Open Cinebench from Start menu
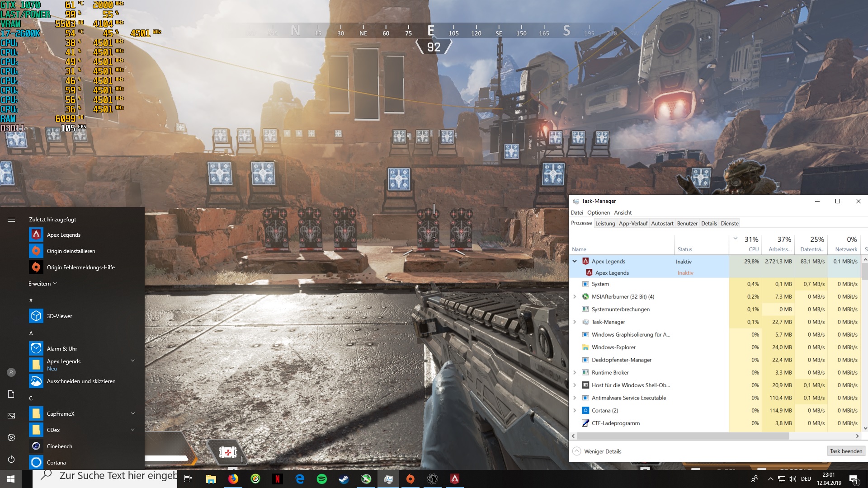 (x=59, y=446)
